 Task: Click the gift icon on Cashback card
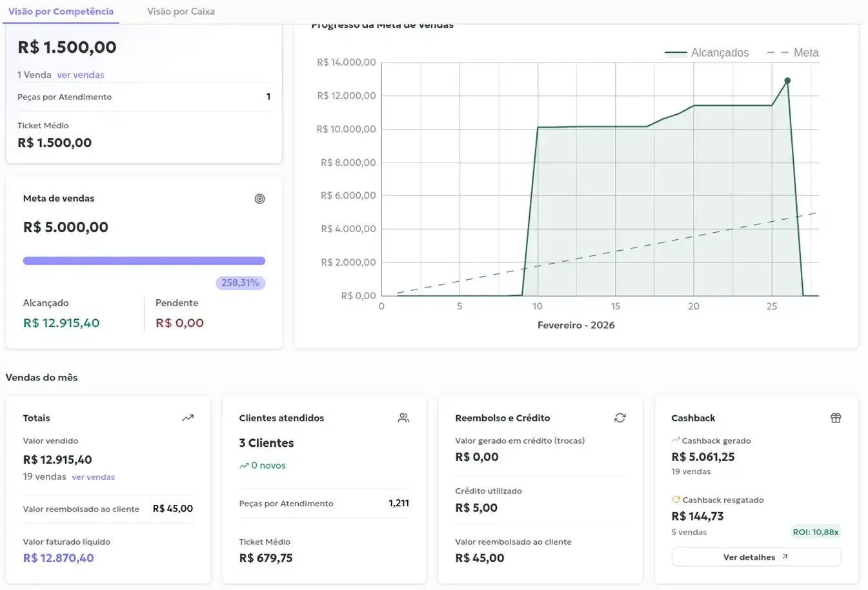click(x=836, y=417)
